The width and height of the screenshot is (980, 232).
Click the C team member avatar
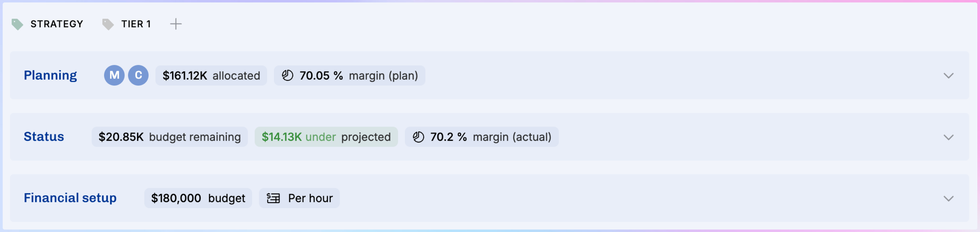(x=138, y=75)
